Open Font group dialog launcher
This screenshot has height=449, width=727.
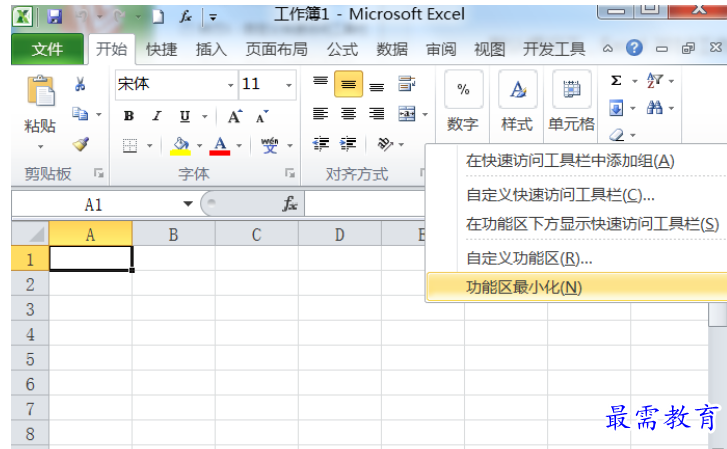[x=290, y=173]
